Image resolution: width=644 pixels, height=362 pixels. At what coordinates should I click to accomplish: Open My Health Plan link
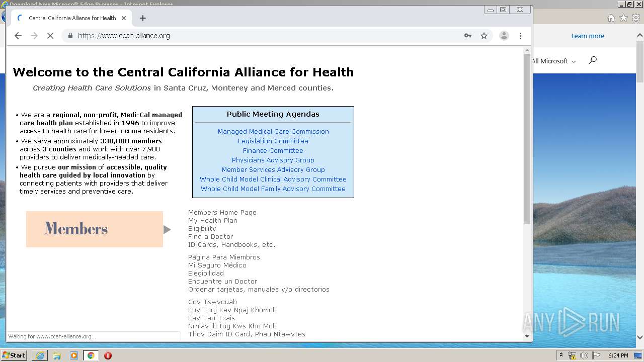coord(213,221)
